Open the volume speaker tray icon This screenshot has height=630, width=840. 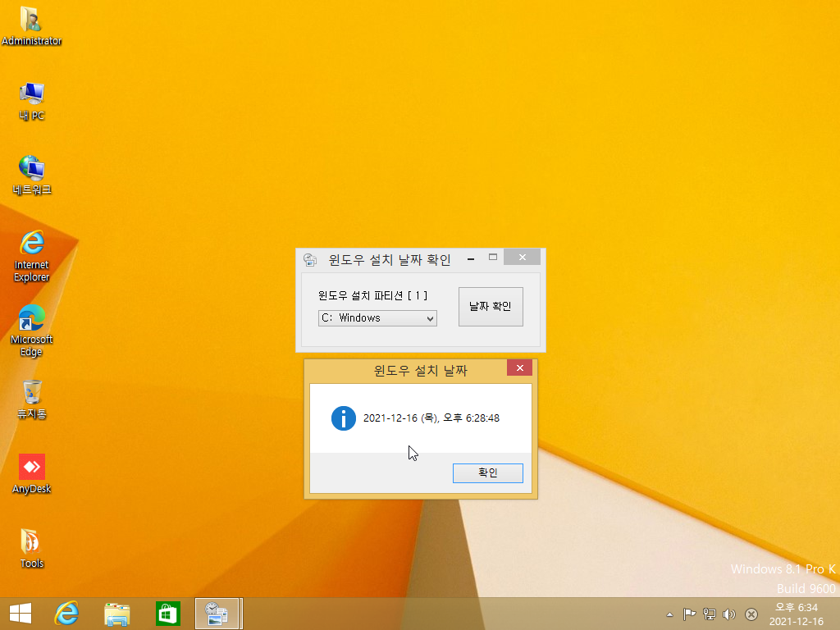point(729,614)
